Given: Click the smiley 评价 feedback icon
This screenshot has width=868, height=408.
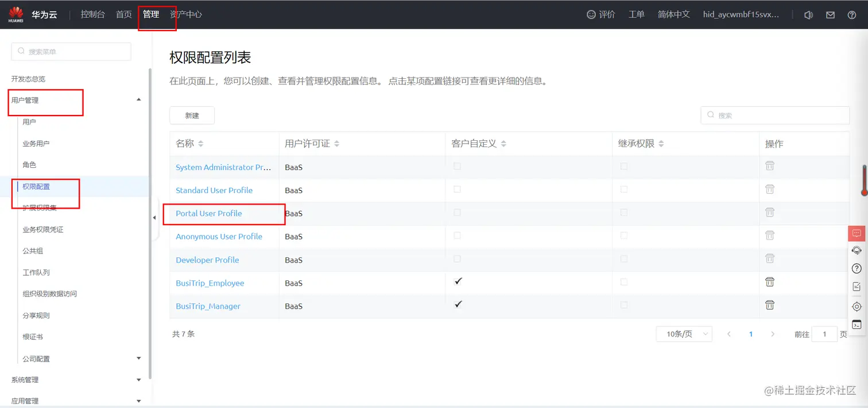Looking at the screenshot, I should 591,14.
